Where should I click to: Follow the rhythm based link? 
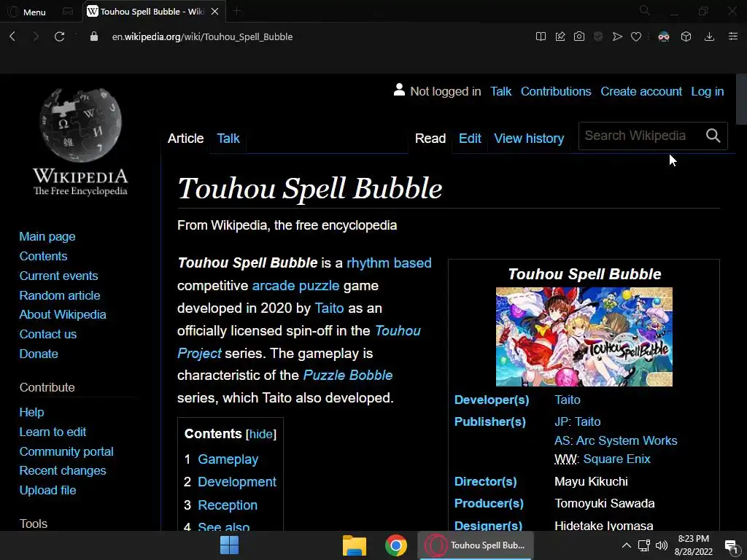(389, 263)
